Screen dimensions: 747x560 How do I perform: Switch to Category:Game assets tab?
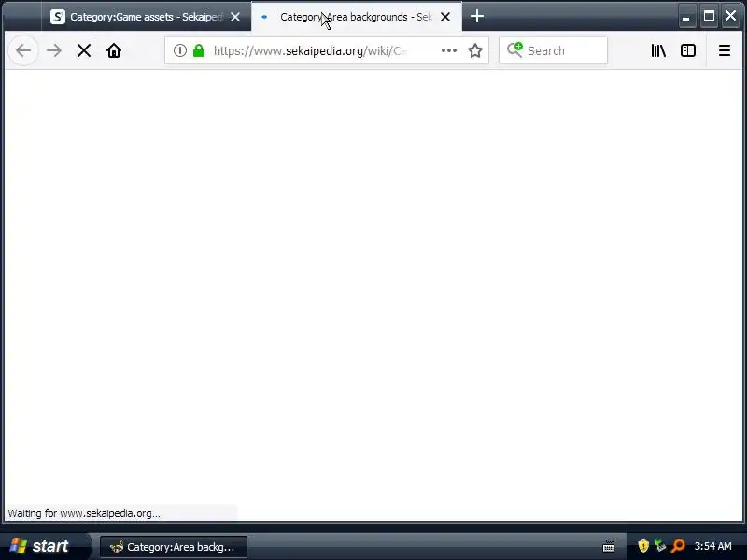(146, 17)
